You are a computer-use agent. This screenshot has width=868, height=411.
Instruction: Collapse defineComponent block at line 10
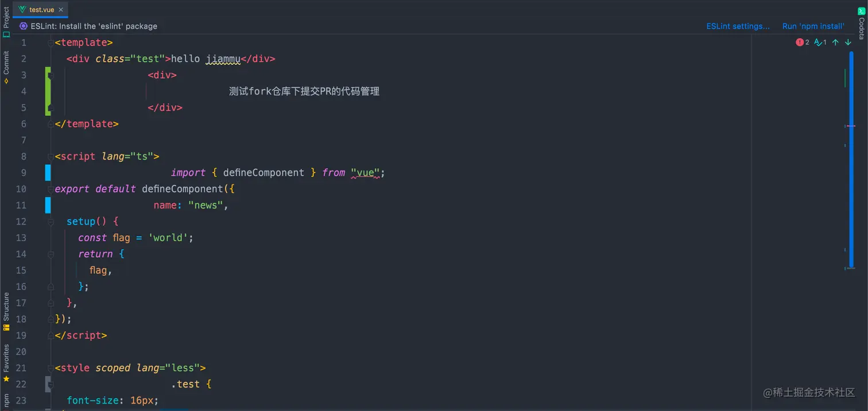[51, 189]
